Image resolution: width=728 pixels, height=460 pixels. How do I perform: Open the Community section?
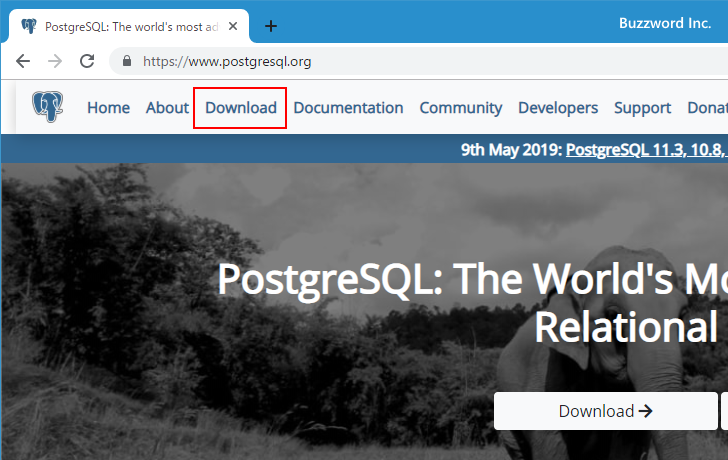click(460, 108)
